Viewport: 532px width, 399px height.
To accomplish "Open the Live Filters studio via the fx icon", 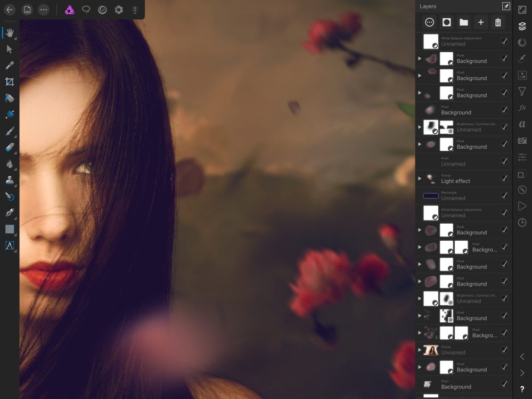I will 522,108.
